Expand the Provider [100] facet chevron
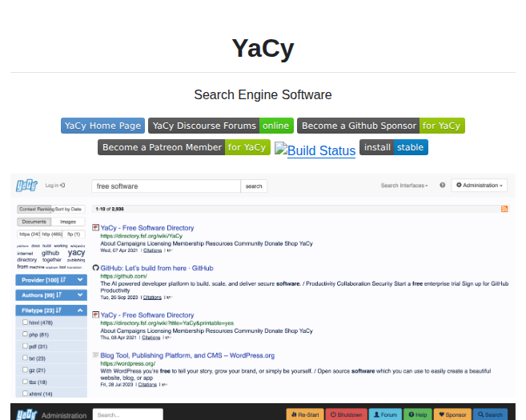Screen dimensions: 526x420 pyautogui.click(x=80, y=279)
